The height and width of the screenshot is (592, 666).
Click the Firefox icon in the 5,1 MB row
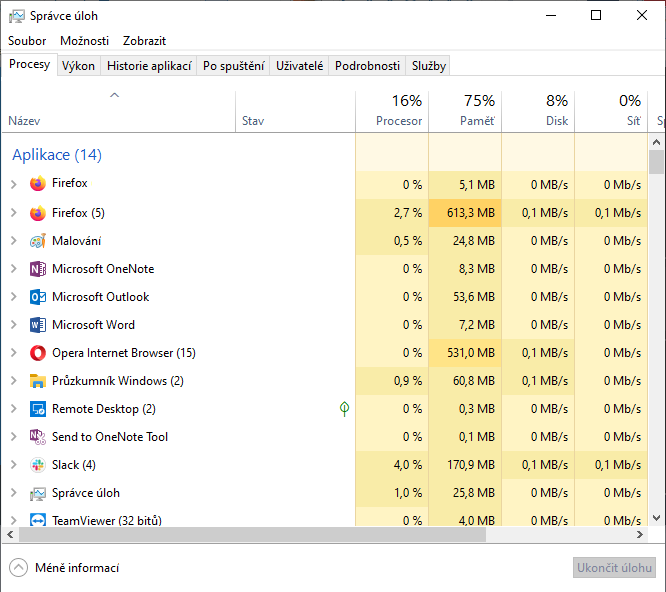click(38, 184)
